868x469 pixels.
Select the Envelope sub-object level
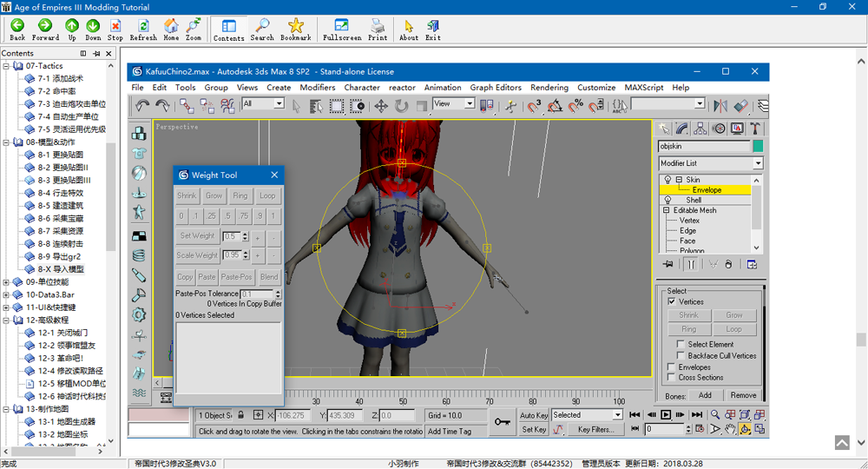coord(707,190)
